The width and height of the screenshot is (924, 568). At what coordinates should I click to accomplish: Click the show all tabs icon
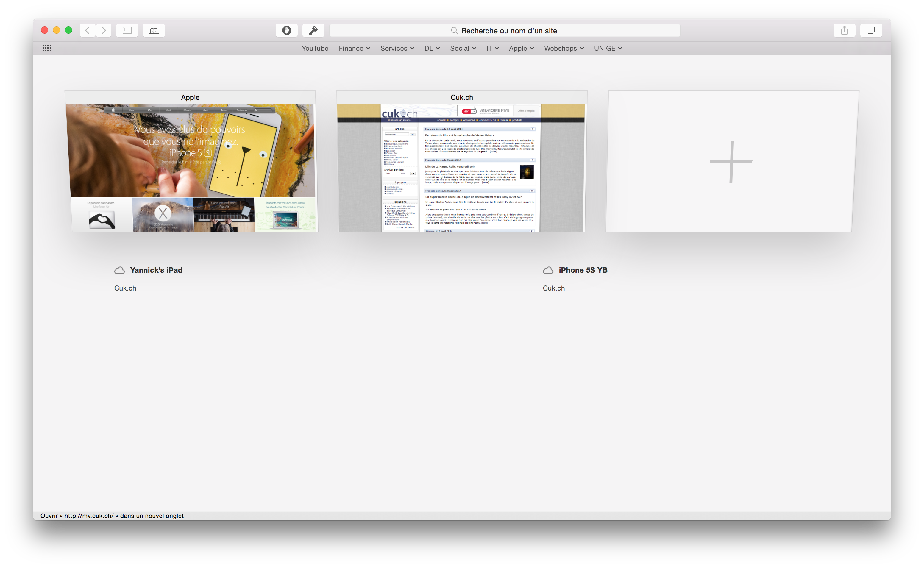(871, 30)
